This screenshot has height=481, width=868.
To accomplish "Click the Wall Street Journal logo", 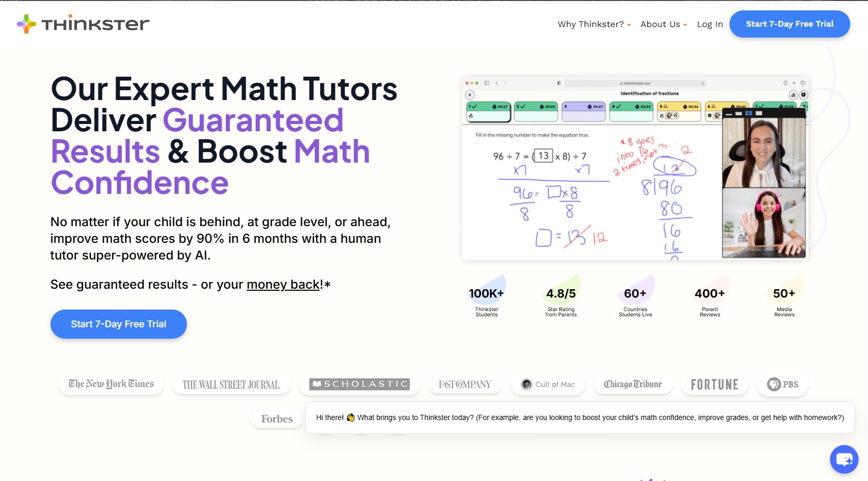I will pos(231,385).
